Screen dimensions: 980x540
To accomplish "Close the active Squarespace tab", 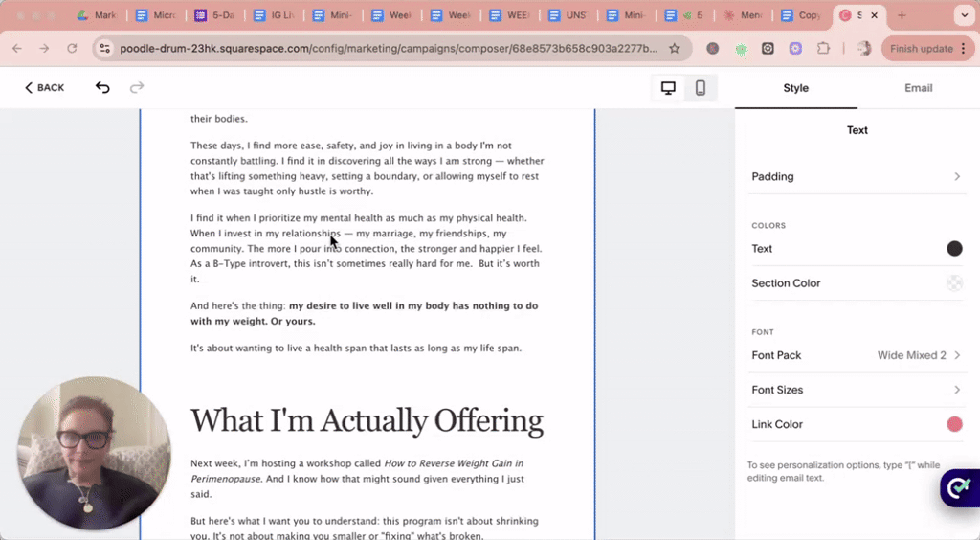I will coord(875,15).
